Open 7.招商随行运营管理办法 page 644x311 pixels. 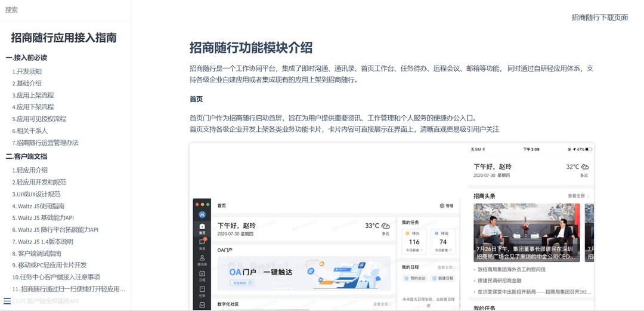point(45,143)
